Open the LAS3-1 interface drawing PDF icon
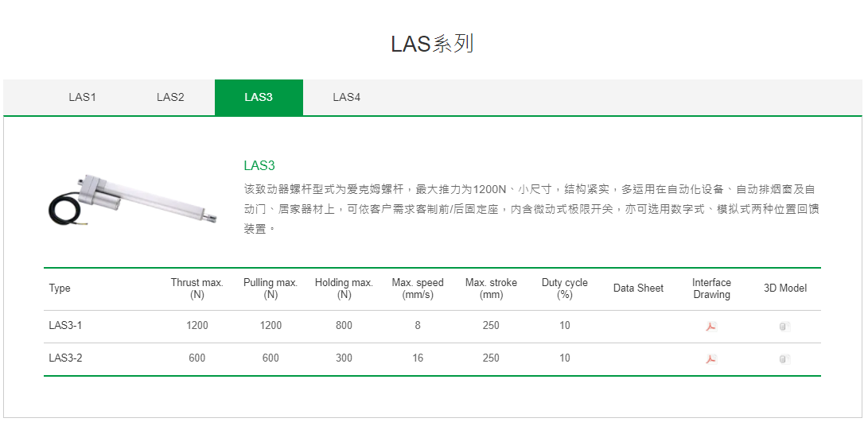Image resolution: width=868 pixels, height=422 pixels. (x=711, y=327)
